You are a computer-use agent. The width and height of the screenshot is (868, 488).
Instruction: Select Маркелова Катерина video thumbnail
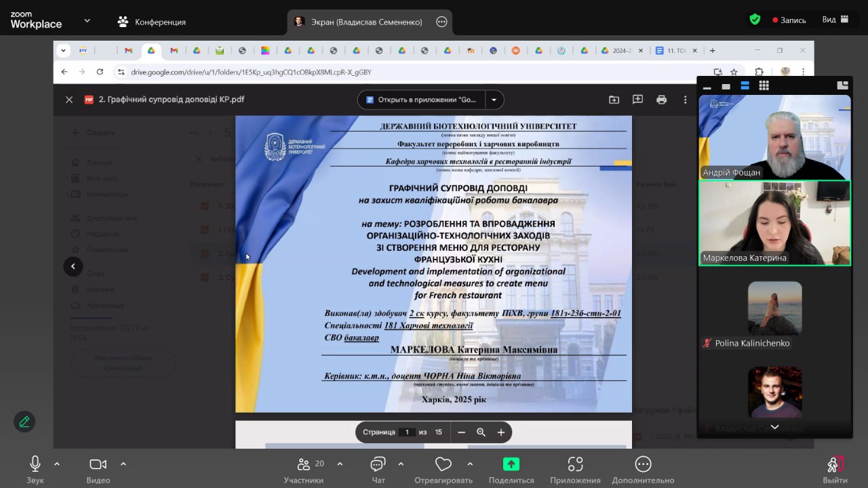(774, 223)
